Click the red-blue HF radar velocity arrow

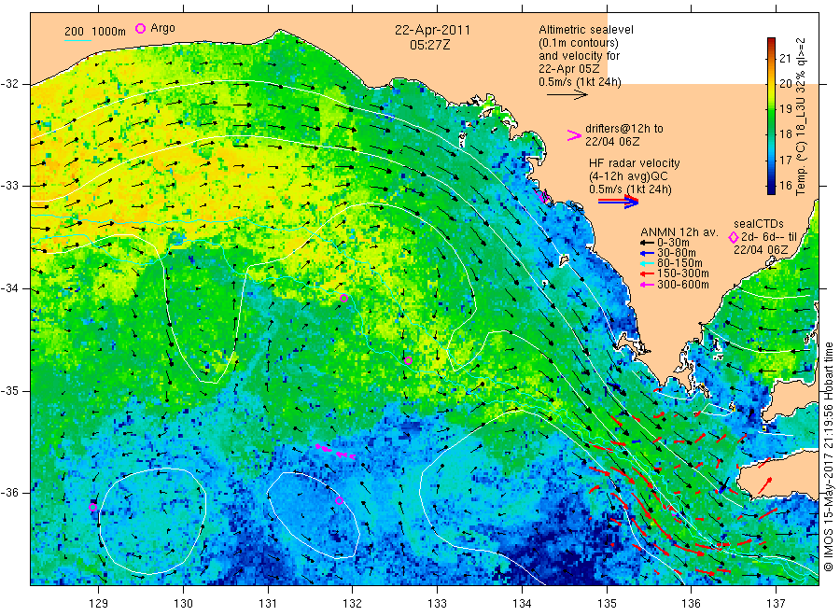point(618,201)
